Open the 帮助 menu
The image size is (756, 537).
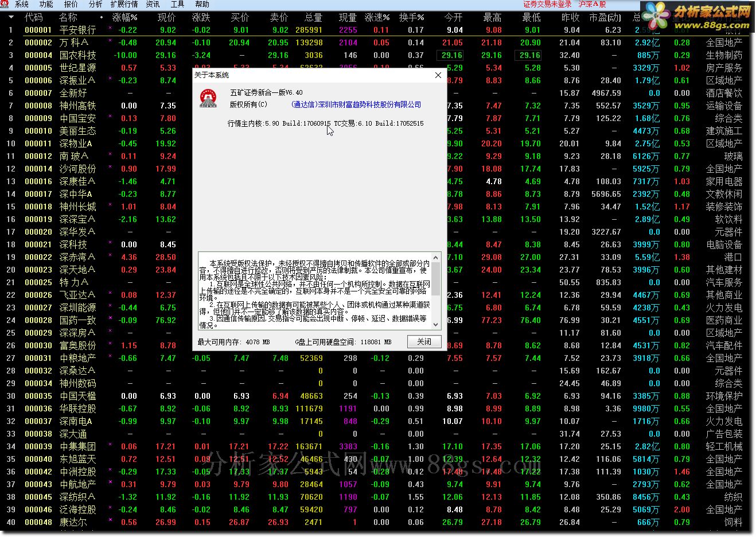pos(202,4)
